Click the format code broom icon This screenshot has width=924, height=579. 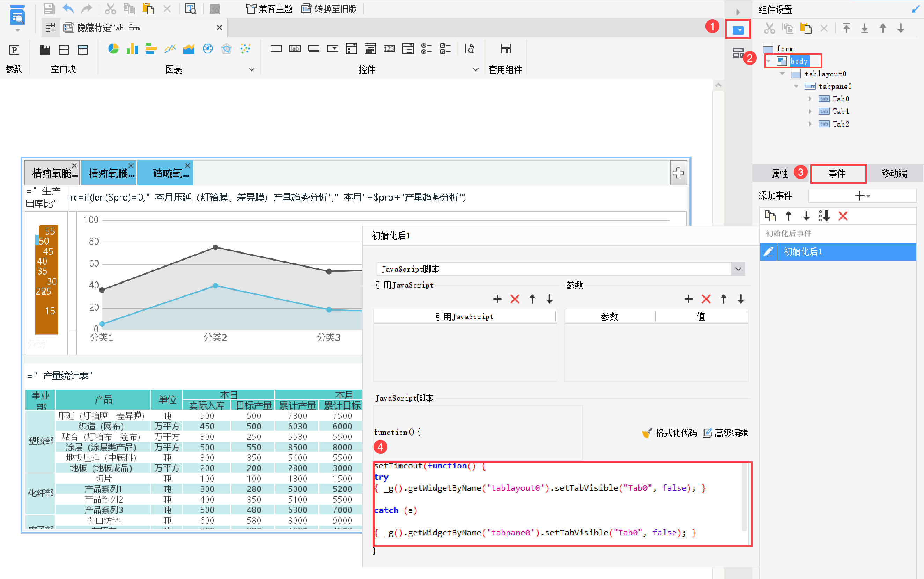click(x=647, y=433)
